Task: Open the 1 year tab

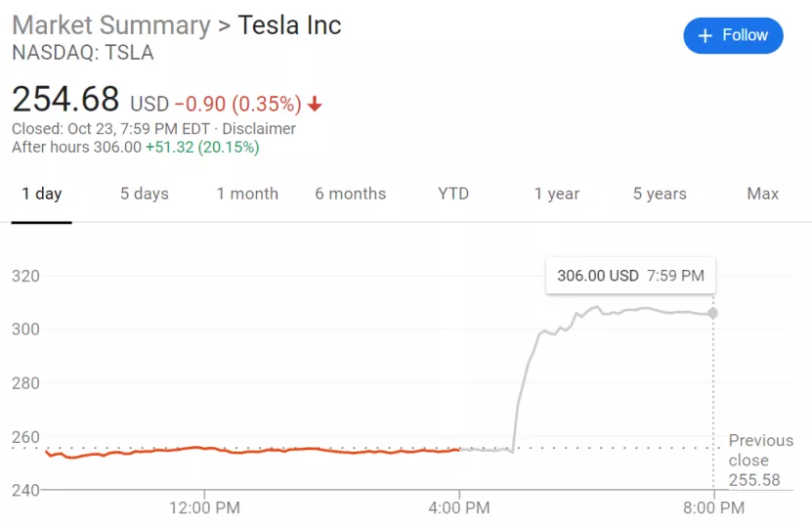Action: coord(557,194)
